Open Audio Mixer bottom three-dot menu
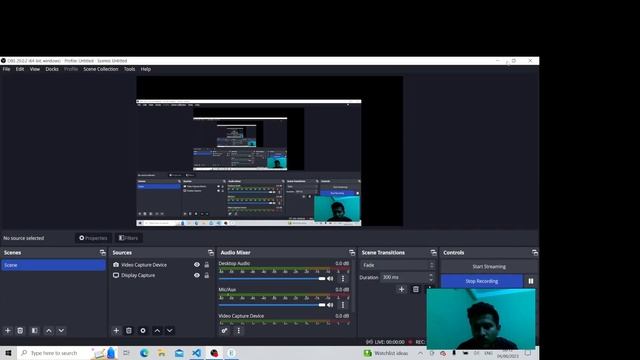Image resolution: width=640 pixels, height=360 pixels. [239, 331]
